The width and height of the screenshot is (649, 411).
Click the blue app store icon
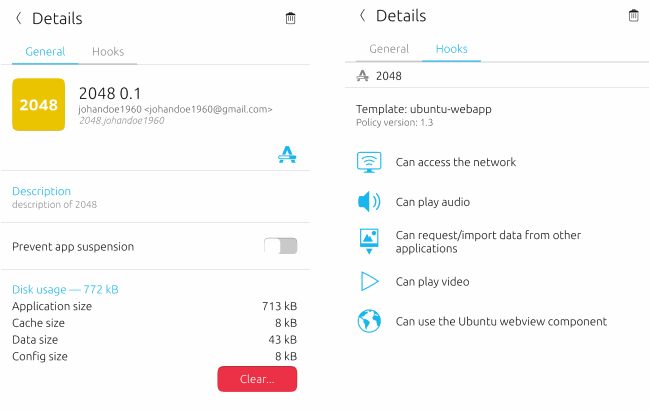click(287, 155)
